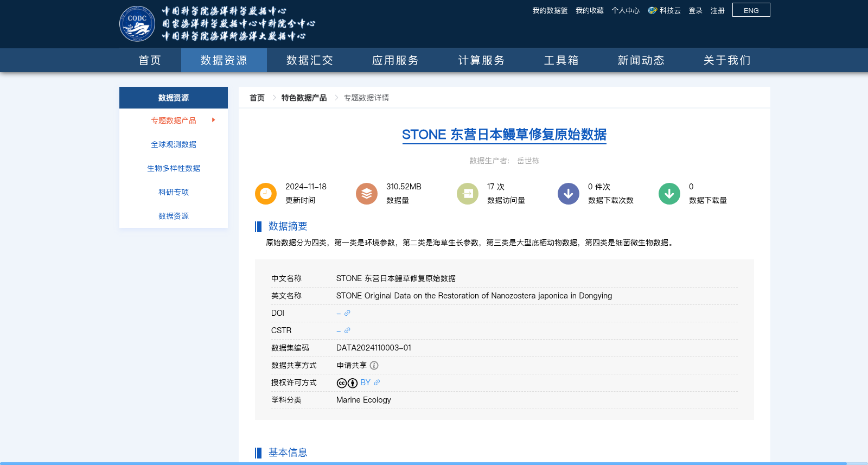
Task: Click the 登录 link
Action: (x=695, y=10)
